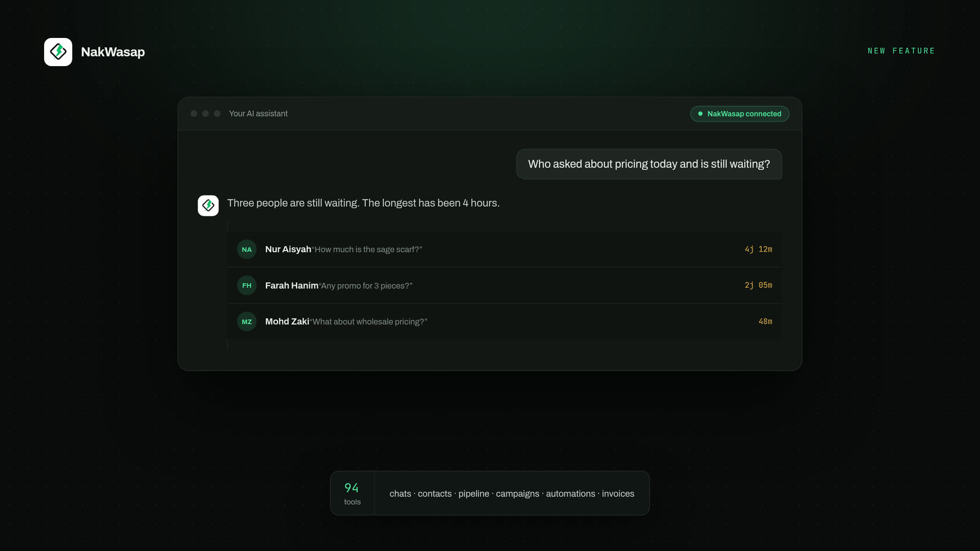
Task: Click the first window control dot
Action: pyautogui.click(x=194, y=114)
